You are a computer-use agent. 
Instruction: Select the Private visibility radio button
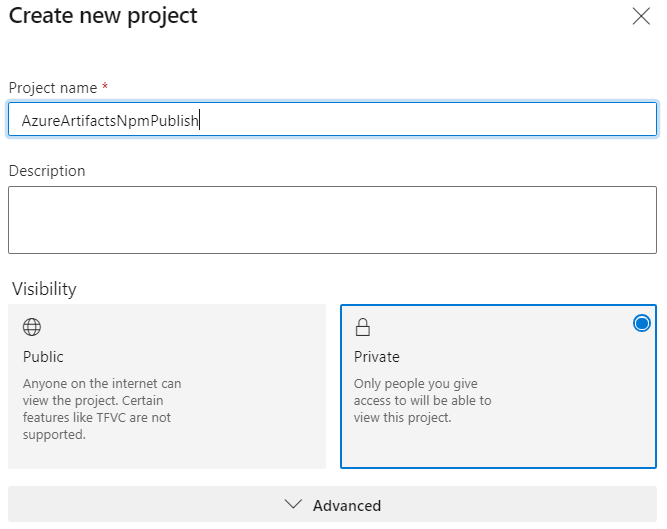tap(641, 323)
